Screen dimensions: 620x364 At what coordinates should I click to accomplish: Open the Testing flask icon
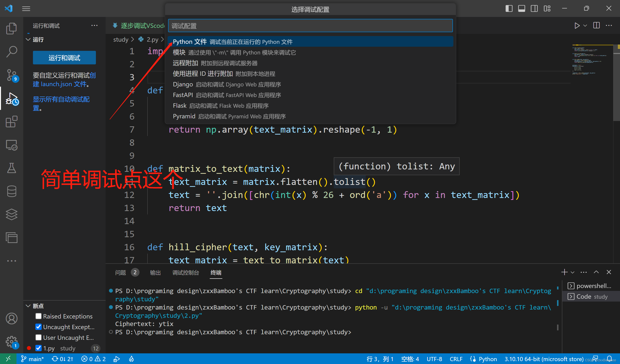[x=11, y=168]
